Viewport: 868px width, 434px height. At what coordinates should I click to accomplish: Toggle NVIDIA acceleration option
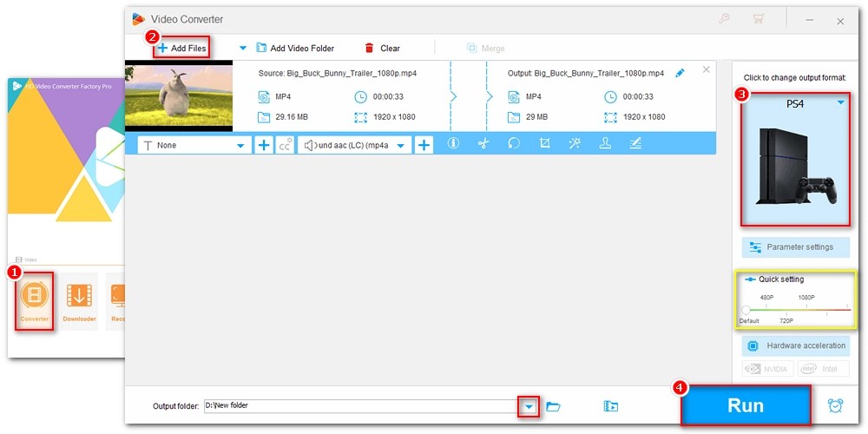coord(768,369)
